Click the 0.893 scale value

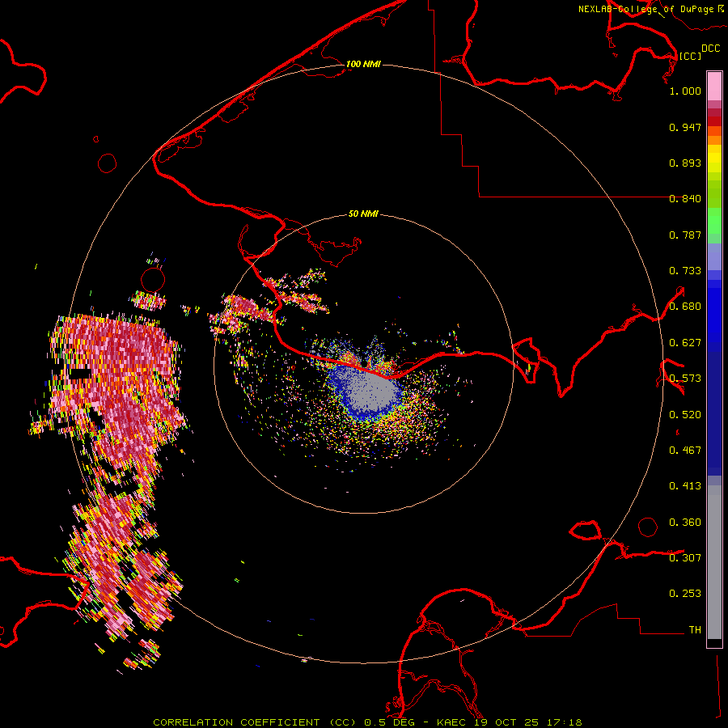(x=685, y=163)
